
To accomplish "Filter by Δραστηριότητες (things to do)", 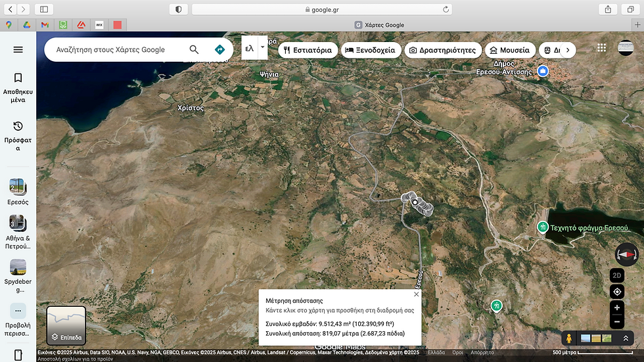I will pos(443,50).
